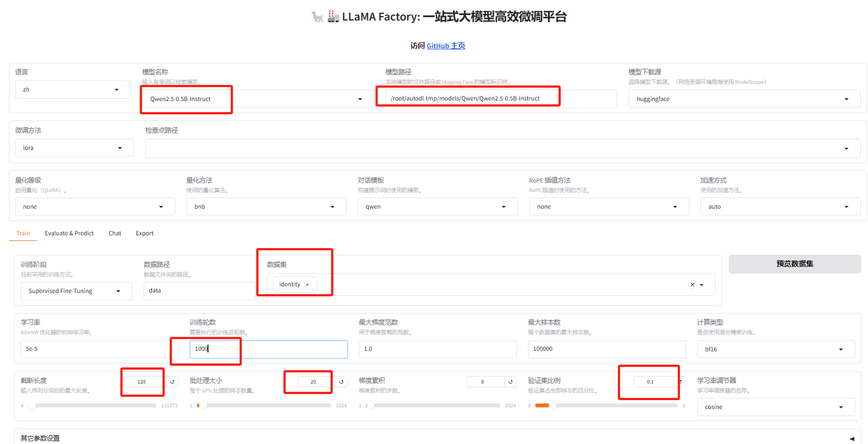Adjust the 批处理大小 slider

[264, 406]
